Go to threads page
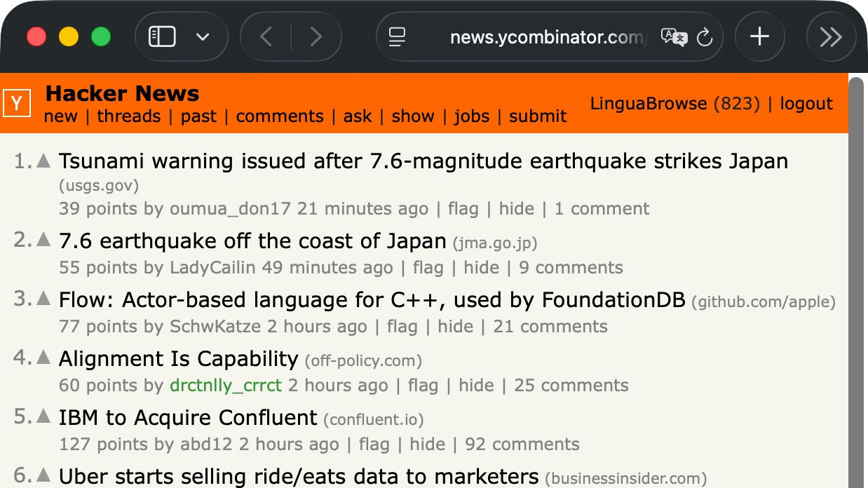This screenshot has width=868, height=488. (129, 116)
